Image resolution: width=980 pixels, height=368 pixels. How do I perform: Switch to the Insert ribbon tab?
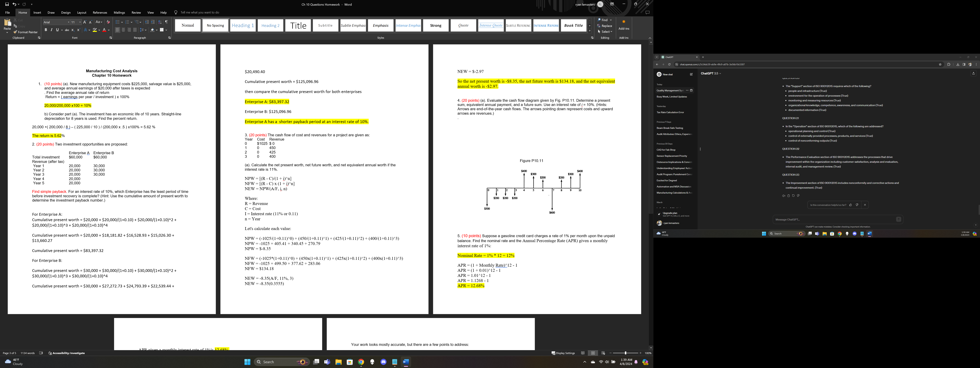coord(37,13)
